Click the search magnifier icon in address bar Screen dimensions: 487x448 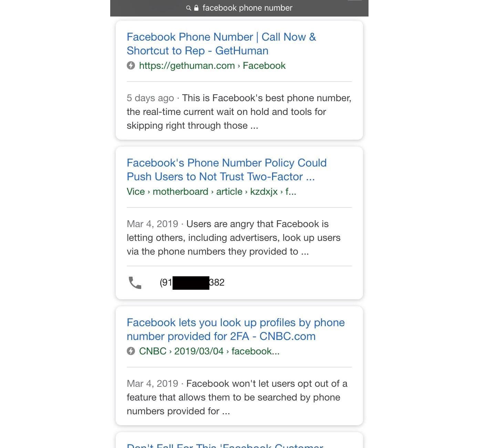coord(188,8)
